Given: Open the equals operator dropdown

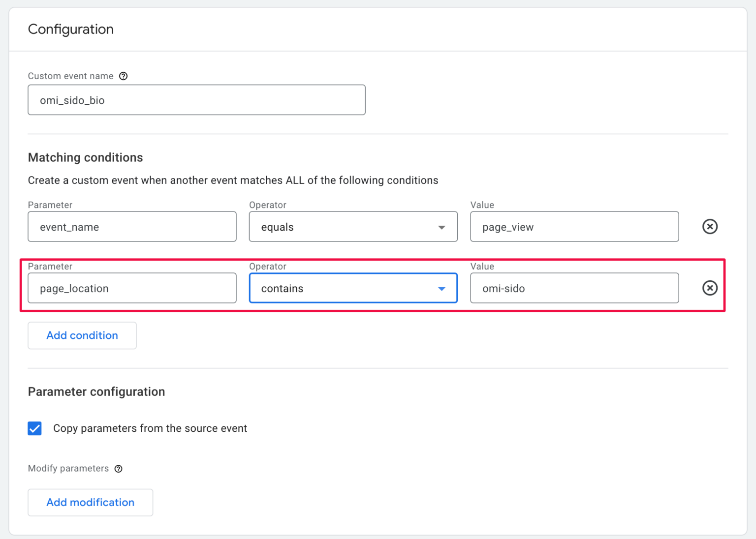Looking at the screenshot, I should pos(353,227).
